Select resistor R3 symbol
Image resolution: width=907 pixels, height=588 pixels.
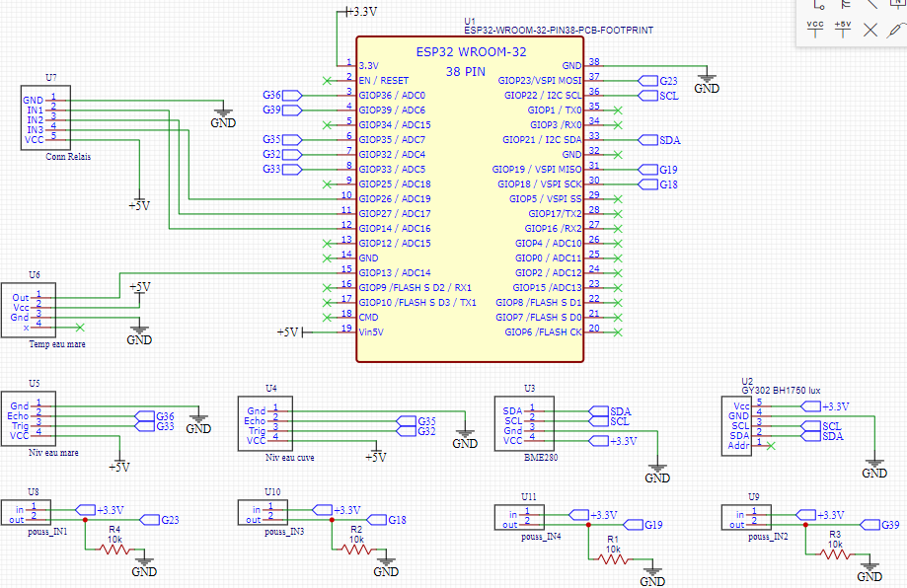pyautogui.click(x=835, y=553)
